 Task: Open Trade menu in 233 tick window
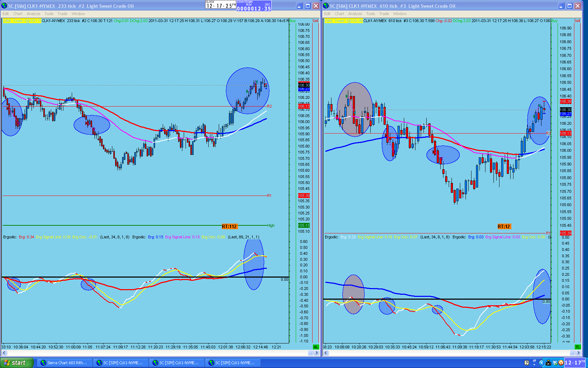[x=62, y=14]
